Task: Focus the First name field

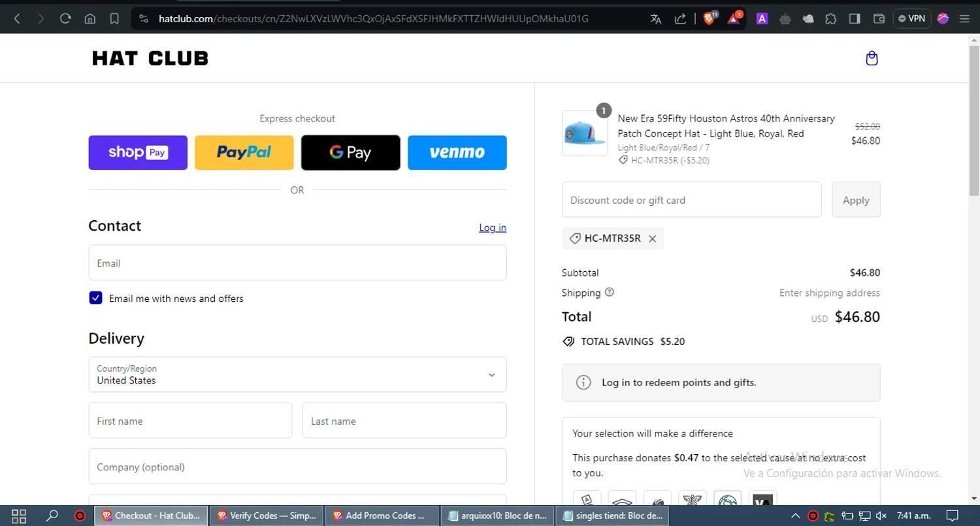Action: pyautogui.click(x=190, y=420)
